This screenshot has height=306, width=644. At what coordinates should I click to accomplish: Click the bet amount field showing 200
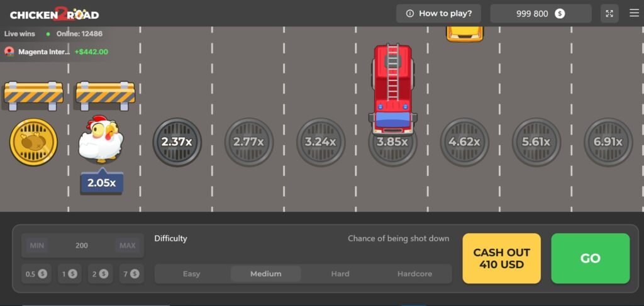pos(82,246)
